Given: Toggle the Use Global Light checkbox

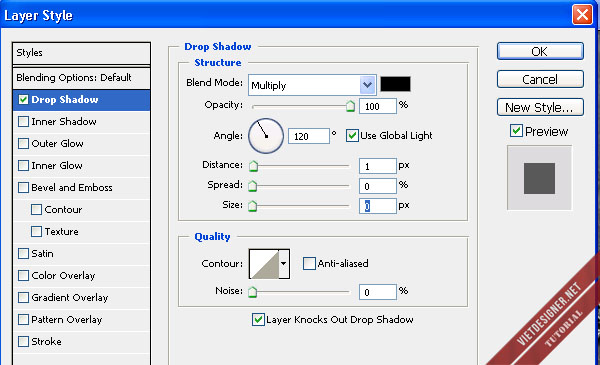Looking at the screenshot, I should point(352,135).
